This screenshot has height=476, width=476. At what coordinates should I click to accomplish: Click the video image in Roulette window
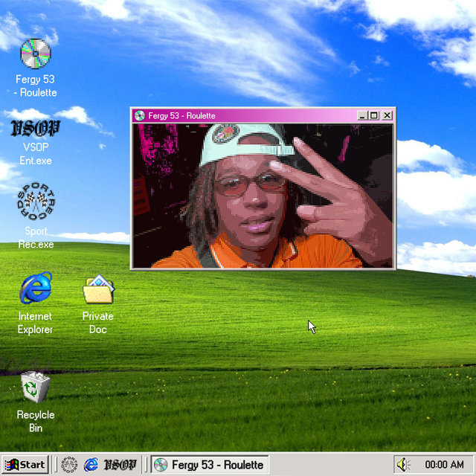[x=263, y=196]
